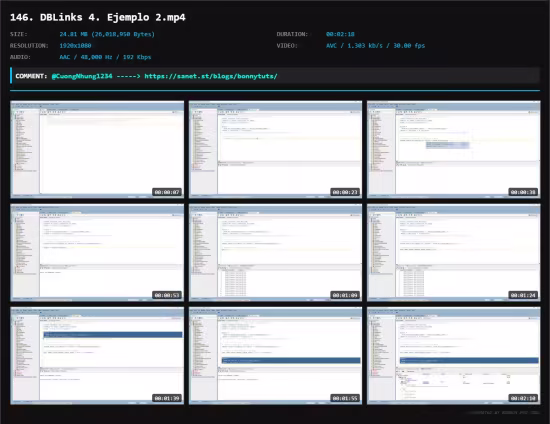Select the audio value "AAC / 48,000 Hz / 192 Kbps"

click(105, 57)
